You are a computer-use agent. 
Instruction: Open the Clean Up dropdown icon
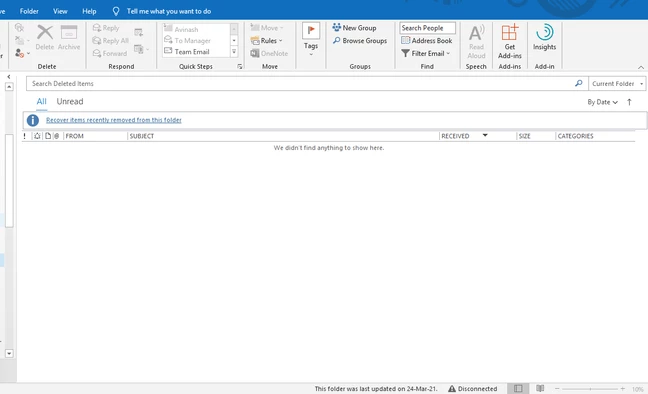[x=22, y=41]
